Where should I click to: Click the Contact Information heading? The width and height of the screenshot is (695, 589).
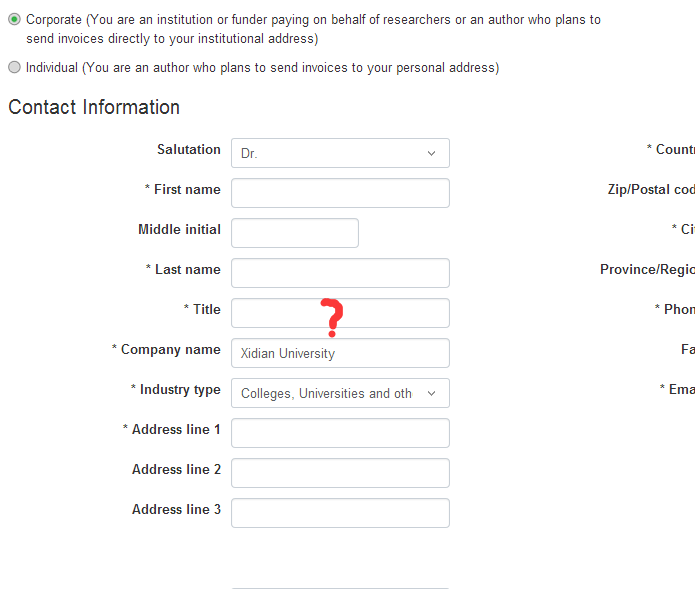(x=94, y=107)
